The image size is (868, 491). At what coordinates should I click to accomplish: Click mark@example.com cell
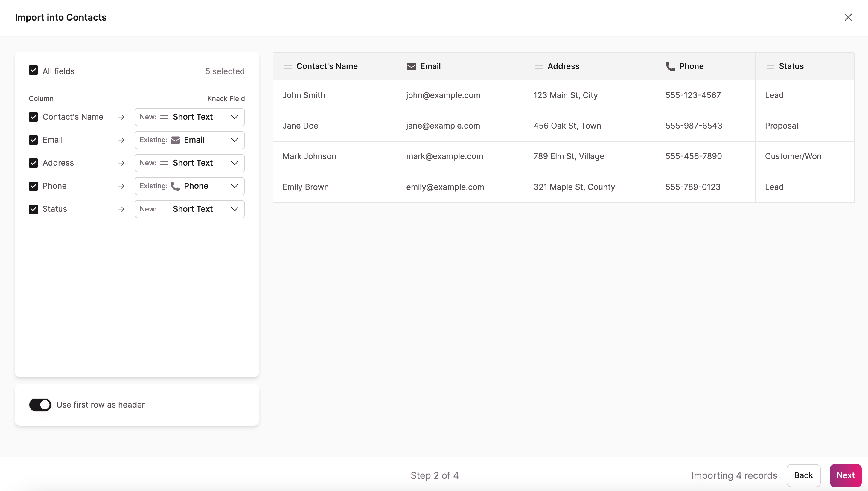click(460, 156)
